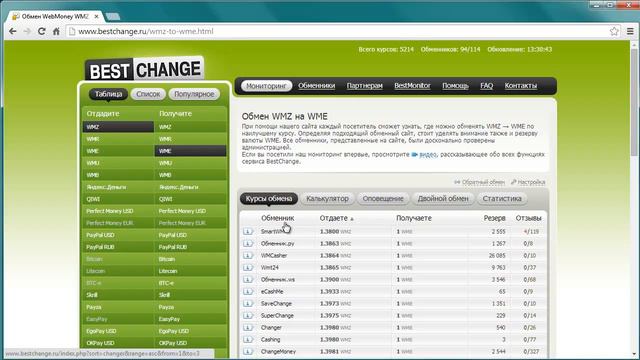Switch to the Популярное view tab
640x360 pixels.
[x=194, y=94]
